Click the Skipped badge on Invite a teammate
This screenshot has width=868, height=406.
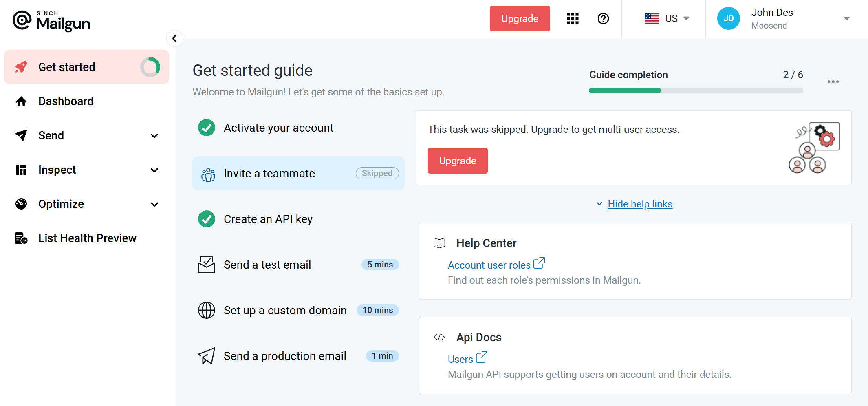click(377, 173)
